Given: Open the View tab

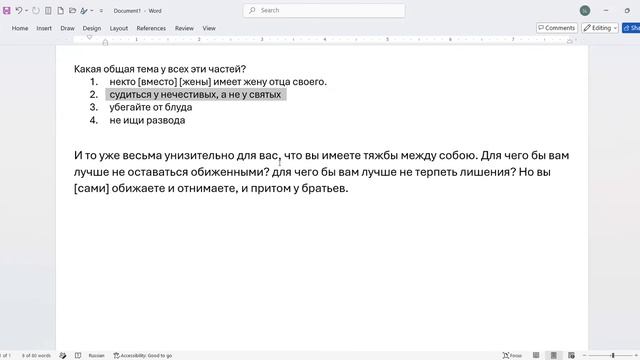Looking at the screenshot, I should click(x=209, y=28).
